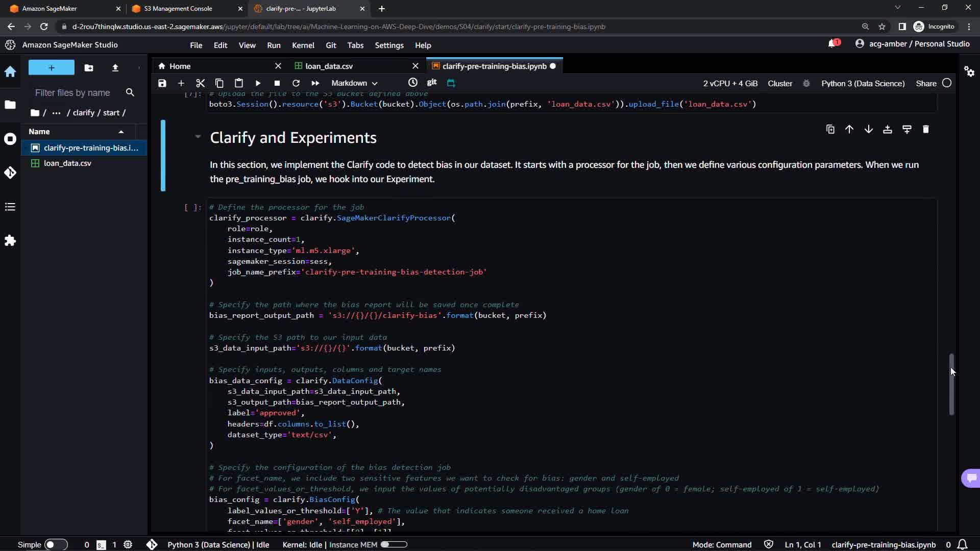Open the Kernel menu

tap(303, 45)
